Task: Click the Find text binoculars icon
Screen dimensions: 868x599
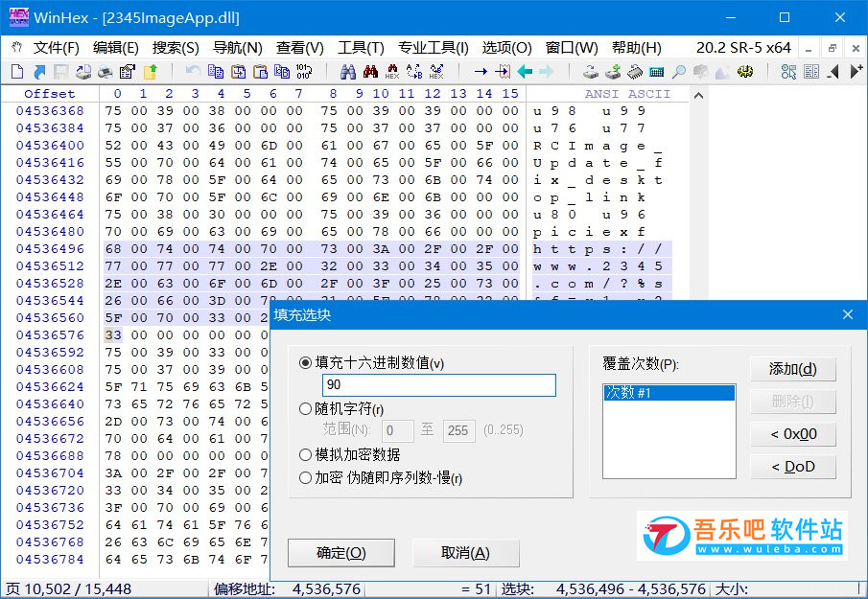Action: click(x=348, y=71)
